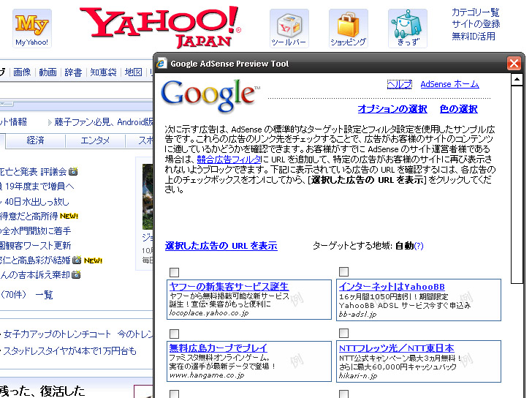Click the IE icon in AdSense title bar
532x398 pixels.
[161, 64]
